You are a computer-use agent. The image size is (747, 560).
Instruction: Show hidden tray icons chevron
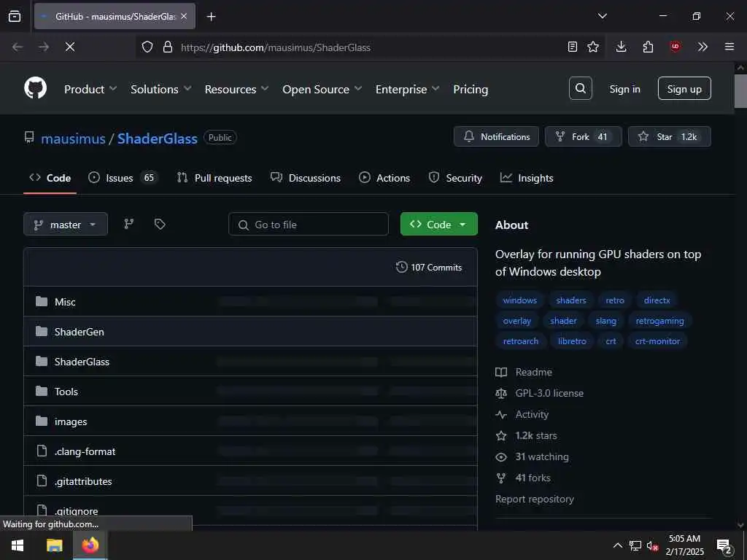[617, 545]
